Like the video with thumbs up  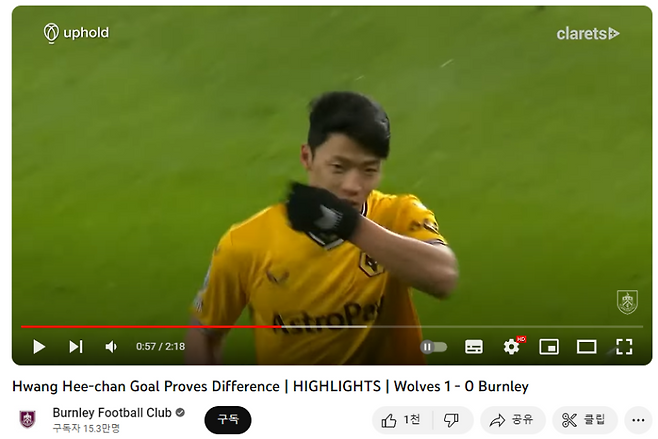(x=401, y=420)
